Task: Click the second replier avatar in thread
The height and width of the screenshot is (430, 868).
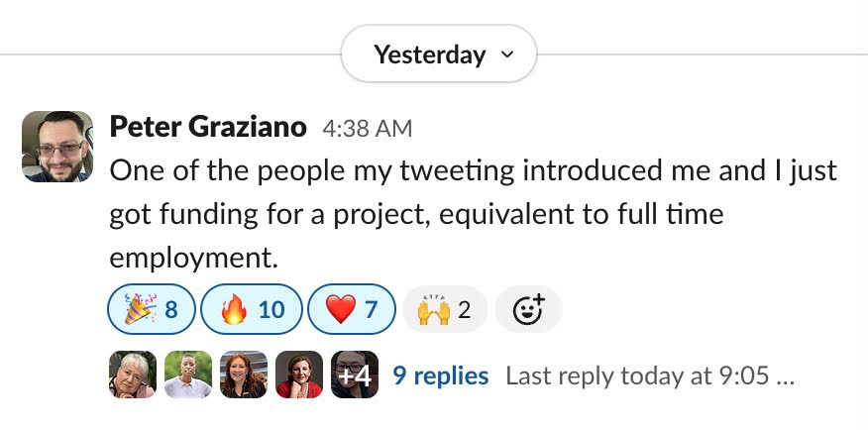Action: click(187, 376)
